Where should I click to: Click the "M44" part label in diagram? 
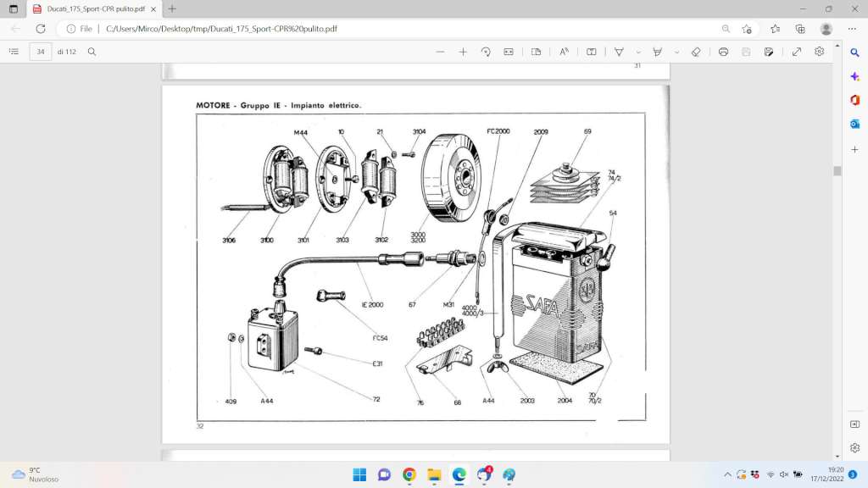click(301, 133)
